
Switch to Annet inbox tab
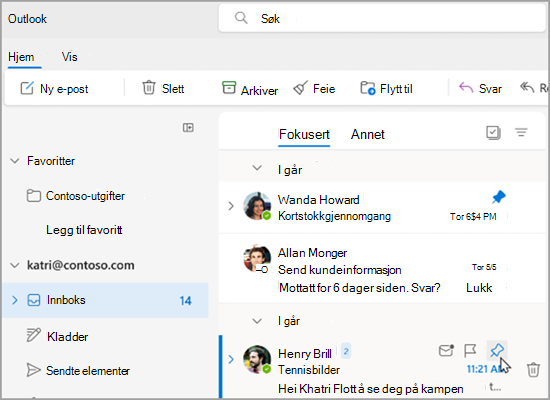click(368, 134)
